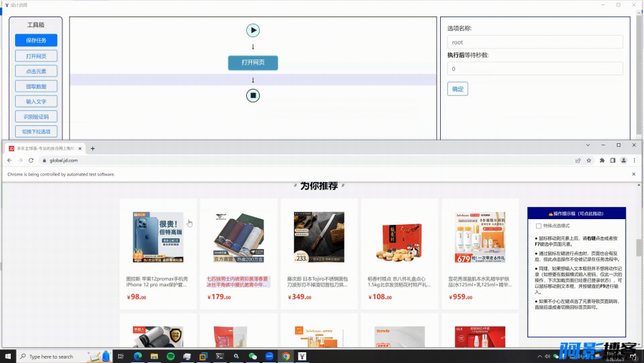Click the 雪花秀滋盈肌本 product title
Viewport: 644px width, 363px height.
tap(479, 281)
